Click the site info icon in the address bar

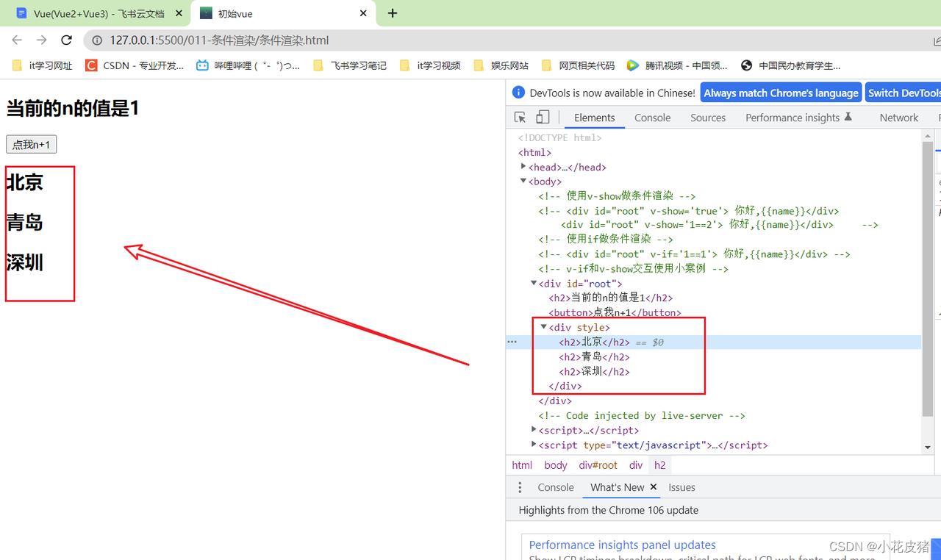pyautogui.click(x=97, y=40)
